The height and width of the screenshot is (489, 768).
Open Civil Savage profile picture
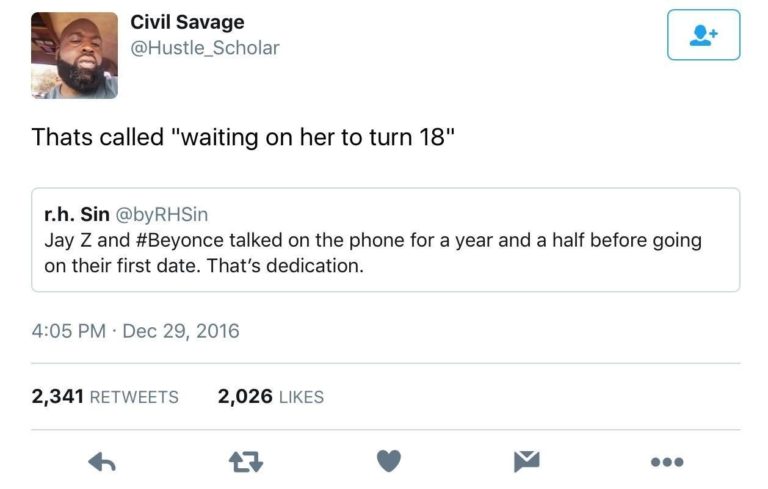pos(74,55)
